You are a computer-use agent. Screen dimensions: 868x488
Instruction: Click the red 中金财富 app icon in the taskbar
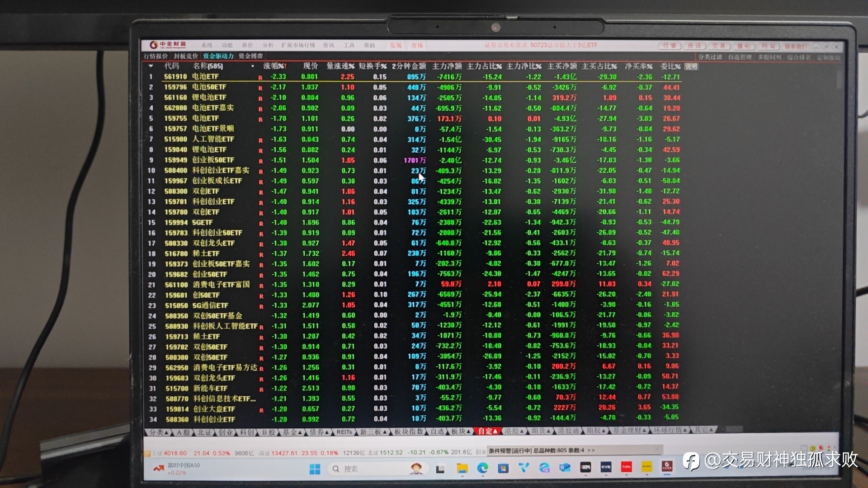pyautogui.click(x=667, y=466)
